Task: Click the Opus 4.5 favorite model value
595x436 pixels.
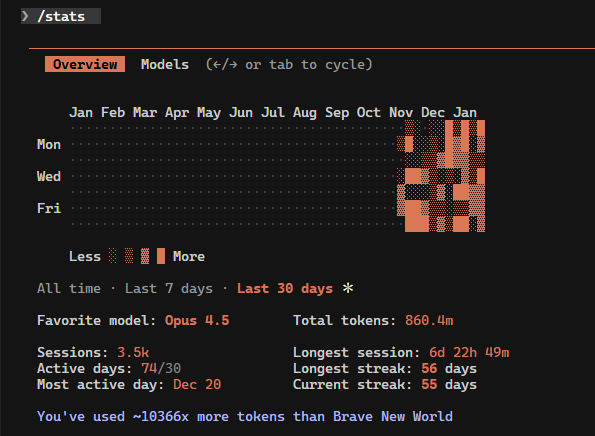Action: coord(197,320)
